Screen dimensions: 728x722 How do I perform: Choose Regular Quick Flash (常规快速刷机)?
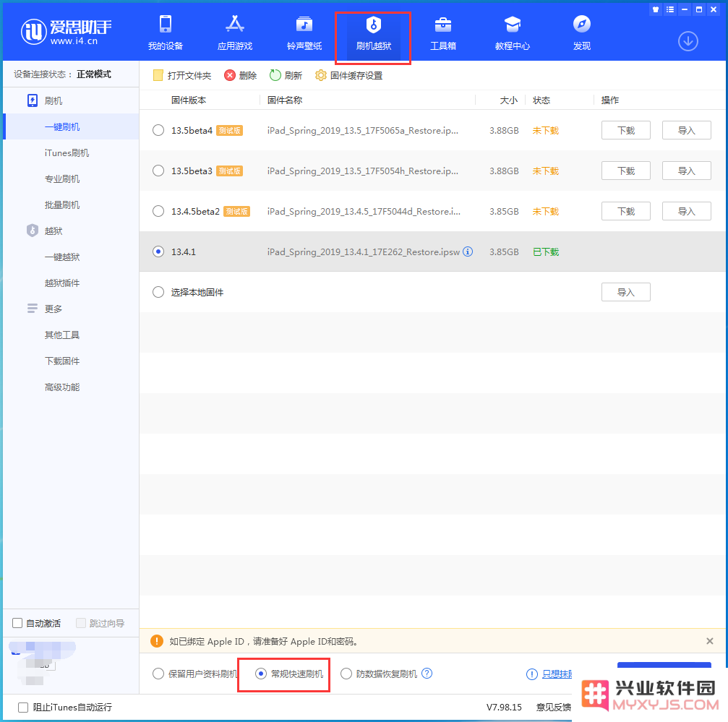pyautogui.click(x=261, y=674)
